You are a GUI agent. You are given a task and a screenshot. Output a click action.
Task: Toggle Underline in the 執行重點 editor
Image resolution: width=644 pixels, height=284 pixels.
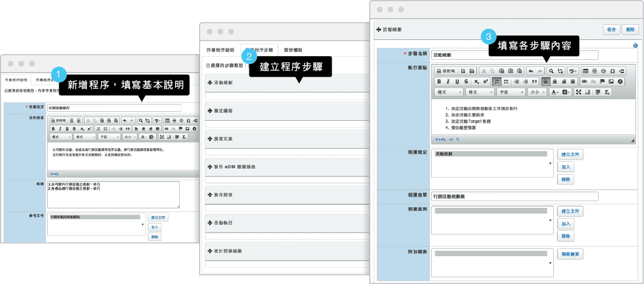tap(457, 82)
